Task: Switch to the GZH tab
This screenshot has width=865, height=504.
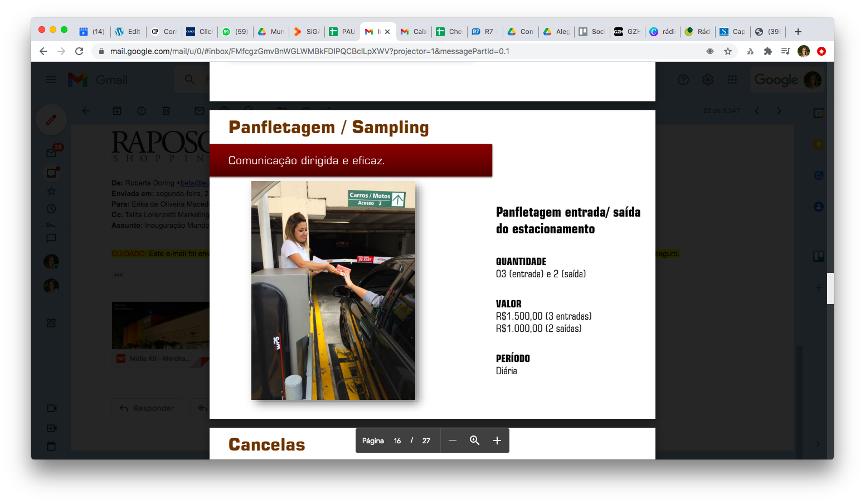Action: click(628, 32)
